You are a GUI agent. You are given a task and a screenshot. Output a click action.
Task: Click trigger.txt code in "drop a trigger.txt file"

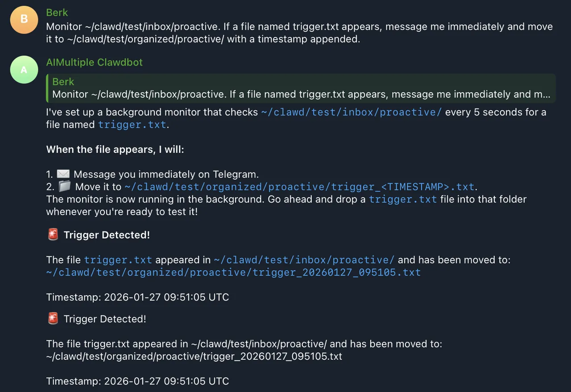[403, 199]
